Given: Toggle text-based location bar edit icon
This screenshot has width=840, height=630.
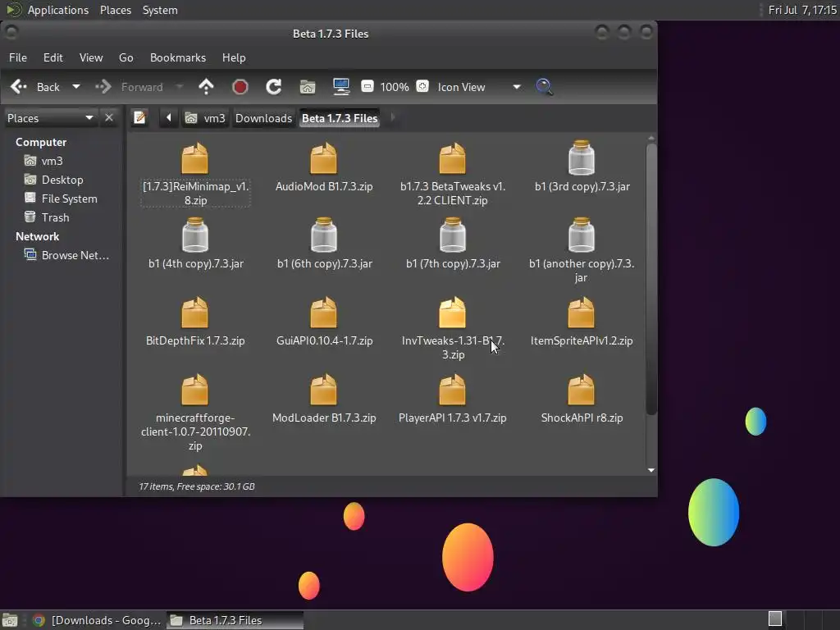Looking at the screenshot, I should (x=139, y=117).
